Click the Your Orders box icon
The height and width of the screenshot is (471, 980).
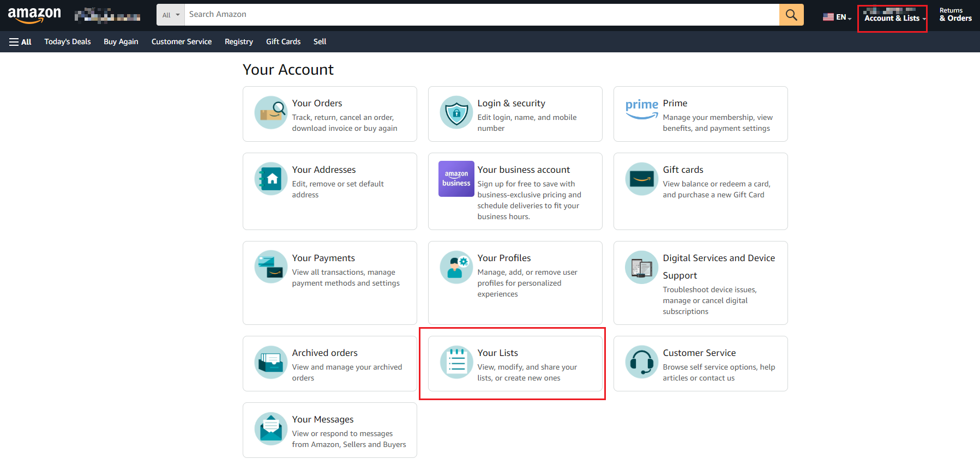[271, 112]
